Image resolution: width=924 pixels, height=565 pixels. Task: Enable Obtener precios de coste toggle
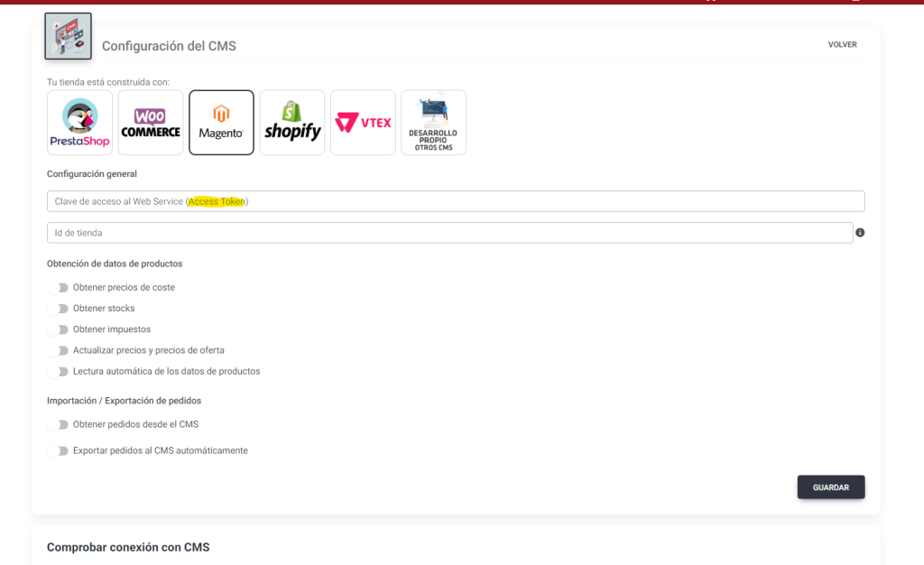[59, 288]
